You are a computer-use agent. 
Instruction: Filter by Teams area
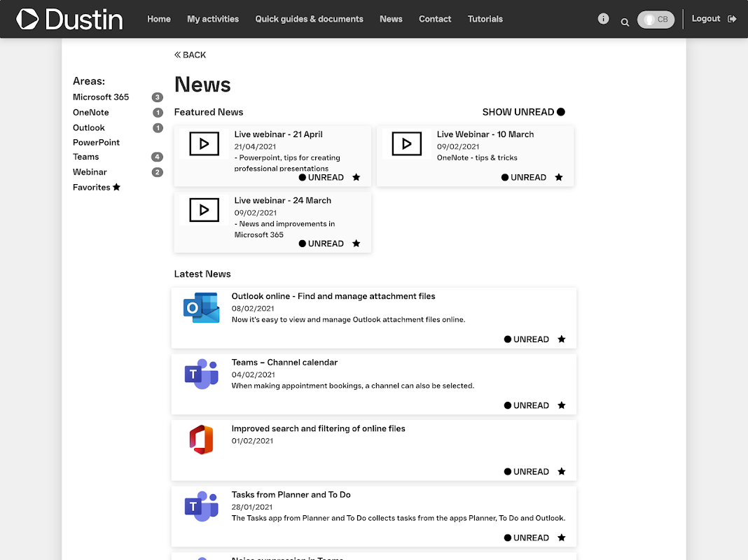(86, 157)
